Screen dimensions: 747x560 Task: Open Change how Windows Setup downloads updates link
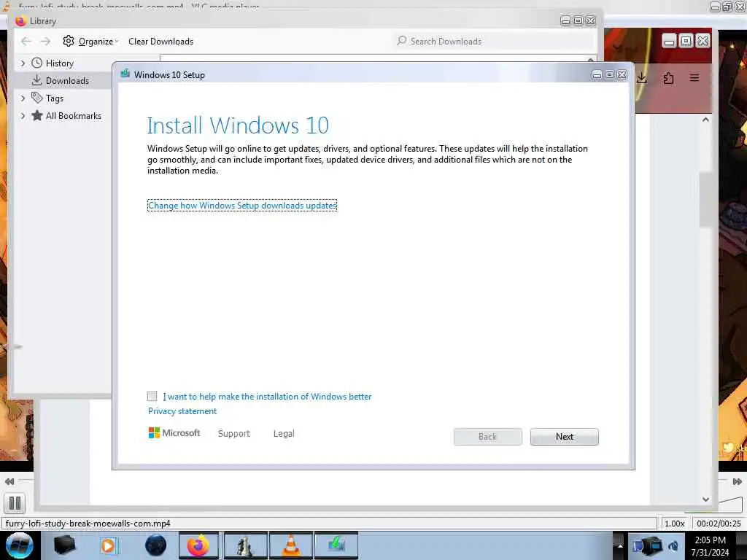(x=242, y=205)
